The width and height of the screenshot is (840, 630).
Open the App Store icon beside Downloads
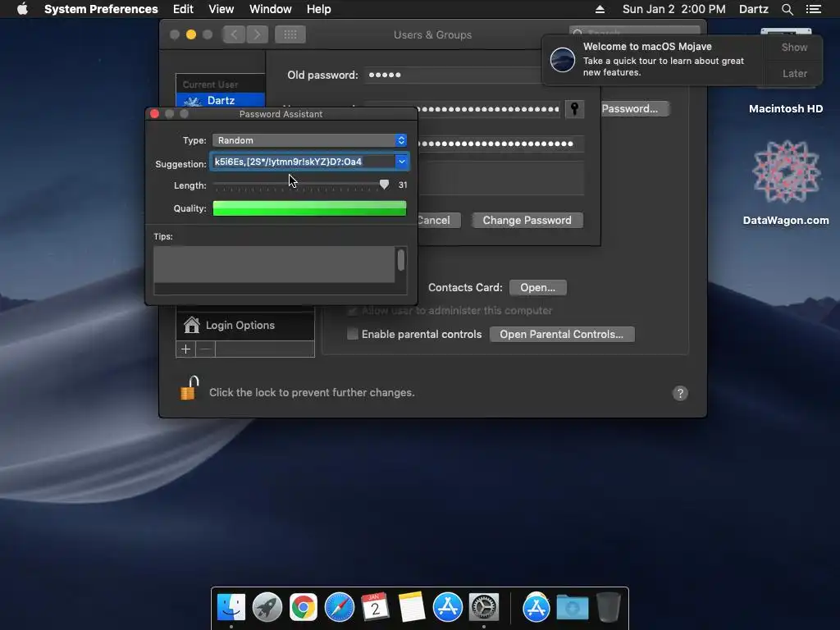(x=536, y=607)
